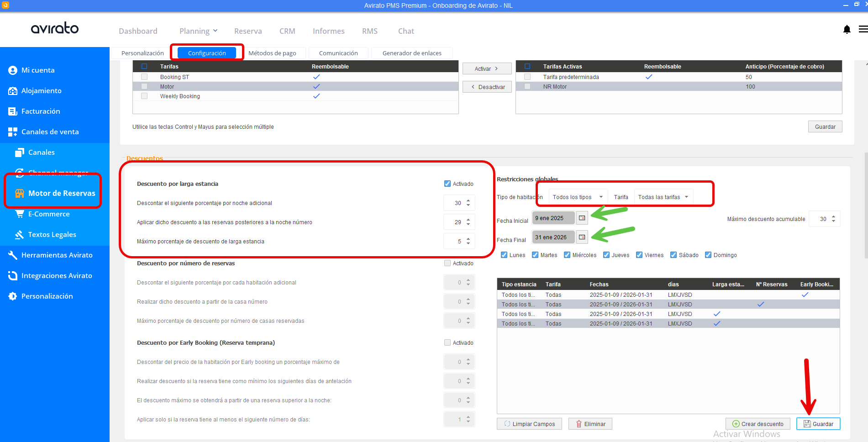The width and height of the screenshot is (868, 442).
Task: Click the Guardar button under the tarifas tables
Action: coord(825,127)
